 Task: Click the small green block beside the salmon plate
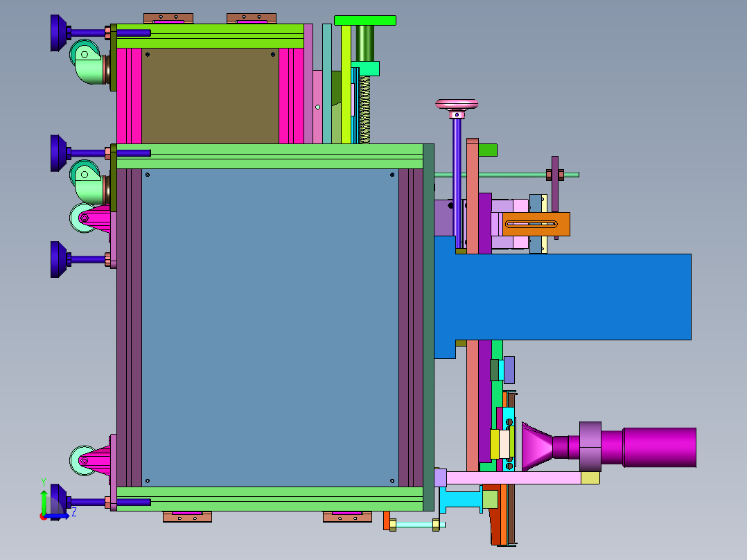click(x=488, y=150)
